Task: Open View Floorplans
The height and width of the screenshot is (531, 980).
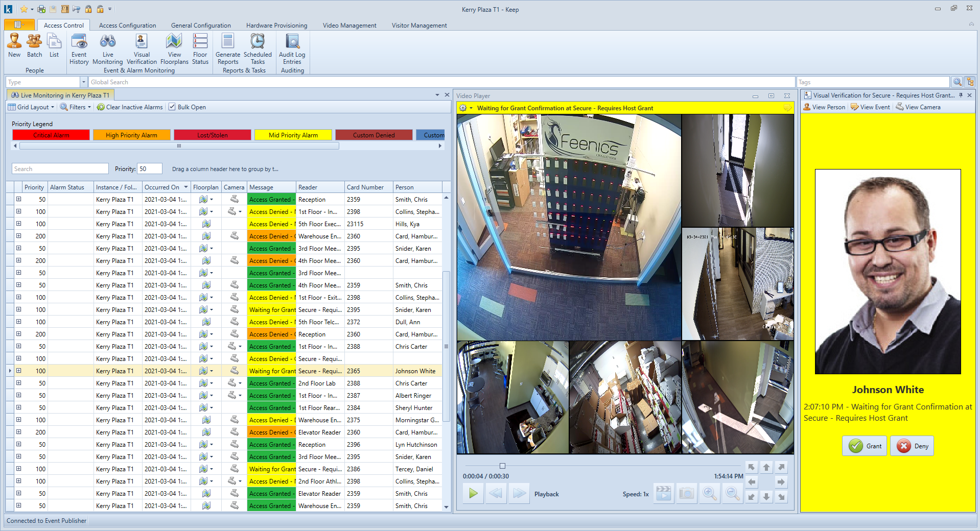Action: point(174,49)
